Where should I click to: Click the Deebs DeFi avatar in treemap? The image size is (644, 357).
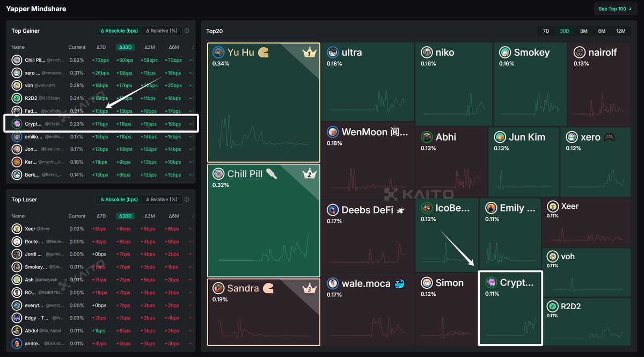[333, 210]
